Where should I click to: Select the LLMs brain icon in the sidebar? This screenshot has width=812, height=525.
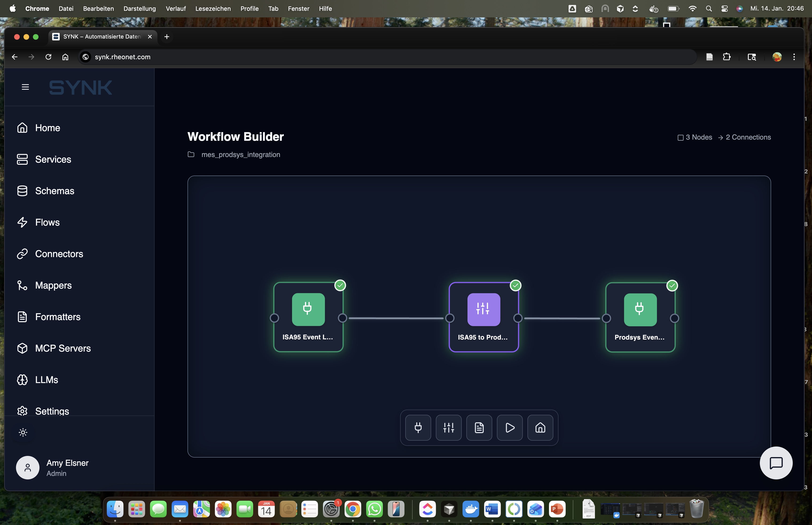[23, 380]
